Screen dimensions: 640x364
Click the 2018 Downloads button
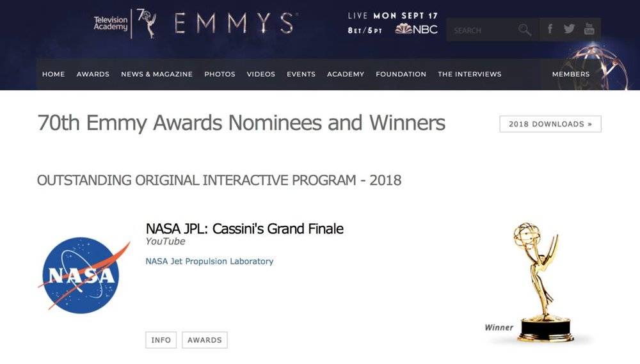coord(550,124)
